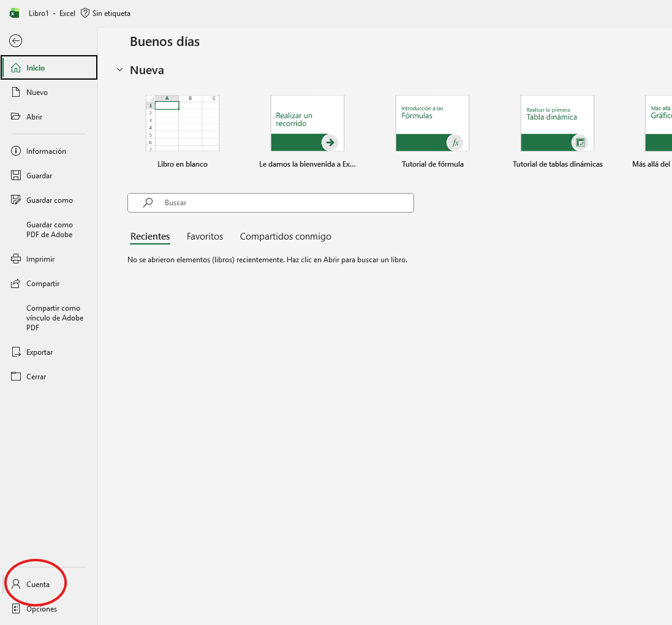The image size is (672, 625).
Task: Click the back arrow icon
Action: click(x=16, y=41)
